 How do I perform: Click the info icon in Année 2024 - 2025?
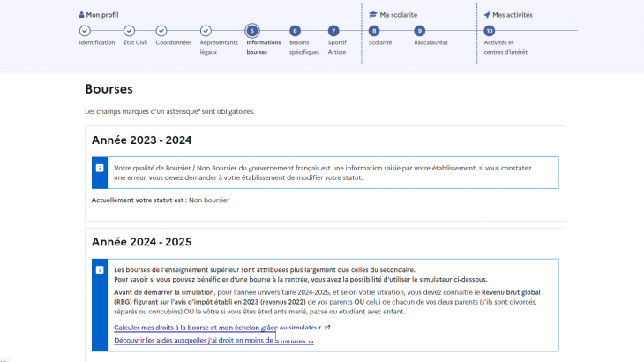coord(100,269)
